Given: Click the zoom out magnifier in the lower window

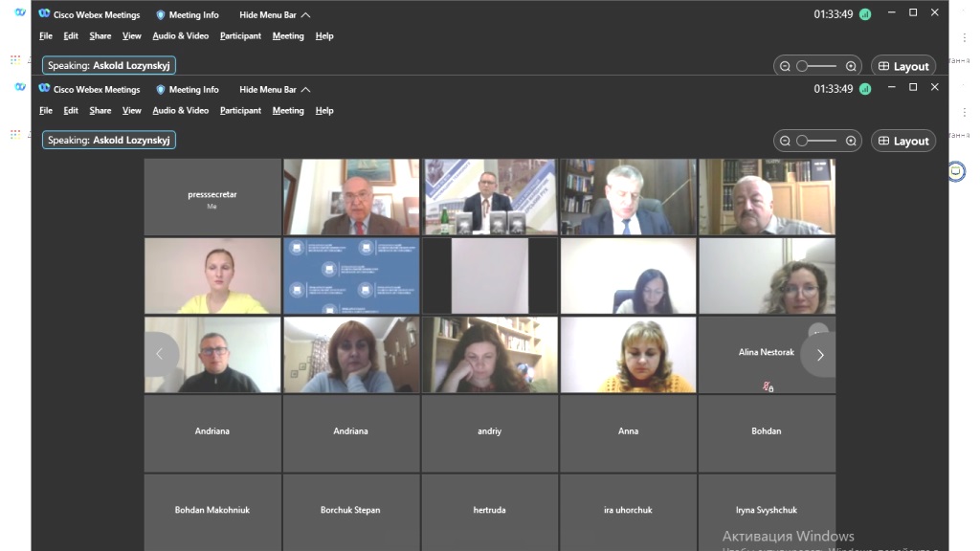Looking at the screenshot, I should 785,141.
